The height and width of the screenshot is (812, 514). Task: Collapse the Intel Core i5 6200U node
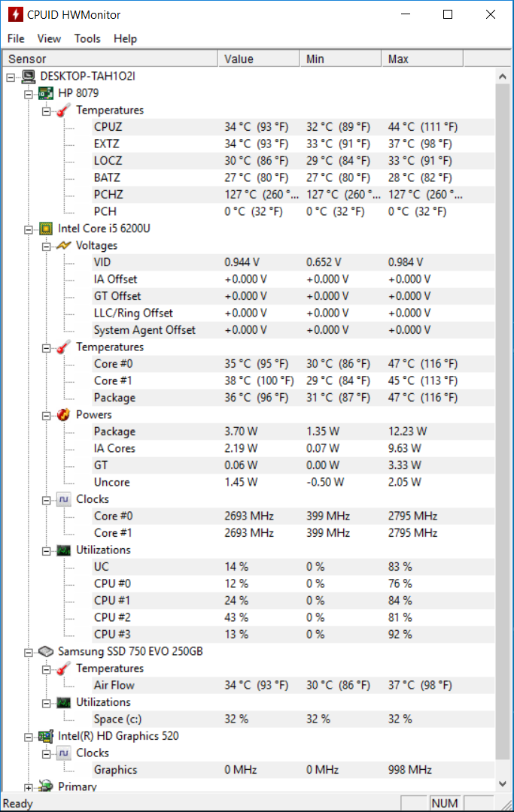coord(29,230)
